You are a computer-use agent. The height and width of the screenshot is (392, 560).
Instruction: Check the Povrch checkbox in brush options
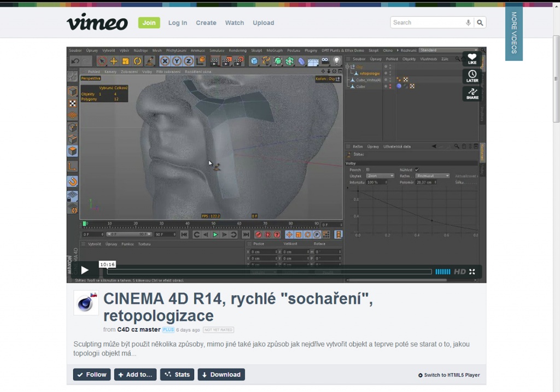[x=368, y=169]
